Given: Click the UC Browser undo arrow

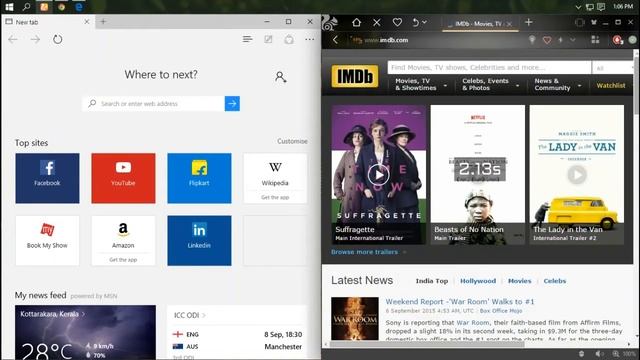Looking at the screenshot, I should pyautogui.click(x=416, y=22).
